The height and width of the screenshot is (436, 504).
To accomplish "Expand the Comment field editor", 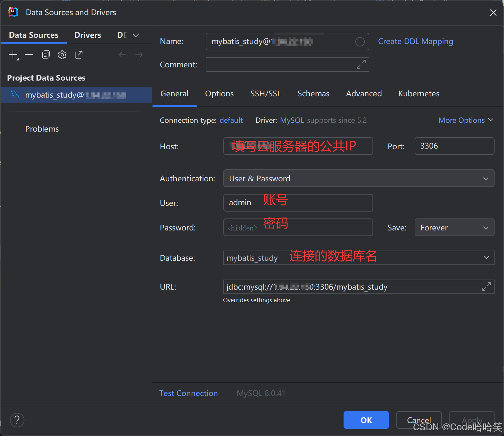I will point(361,64).
